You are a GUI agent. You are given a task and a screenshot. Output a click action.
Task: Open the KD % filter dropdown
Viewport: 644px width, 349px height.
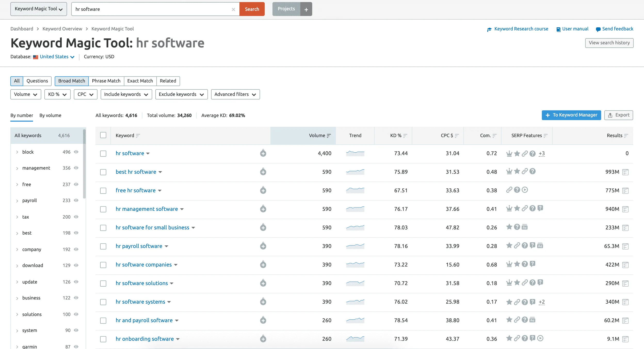coord(57,94)
